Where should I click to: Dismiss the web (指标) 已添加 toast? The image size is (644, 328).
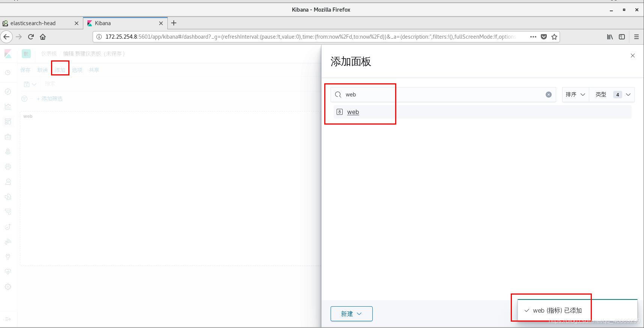click(578, 310)
